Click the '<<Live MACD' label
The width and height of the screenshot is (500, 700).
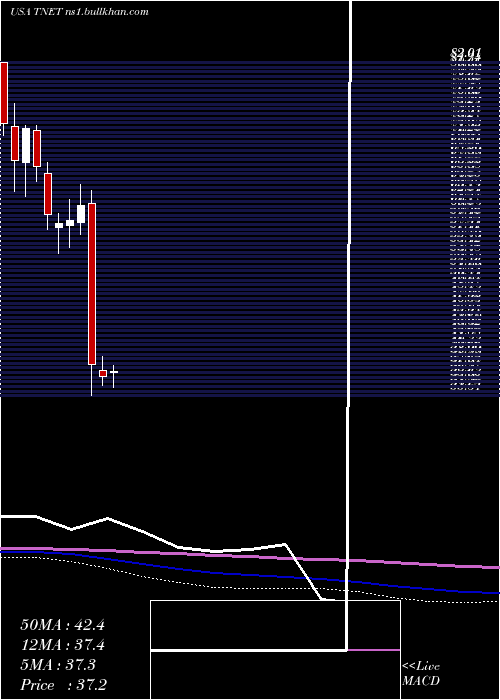pyautogui.click(x=421, y=674)
